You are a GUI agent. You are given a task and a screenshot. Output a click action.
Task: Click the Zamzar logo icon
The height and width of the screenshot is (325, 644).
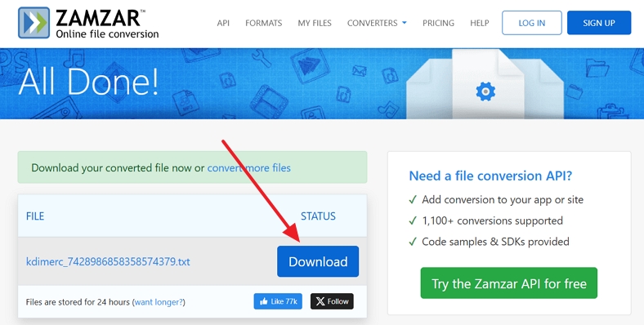pos(34,23)
